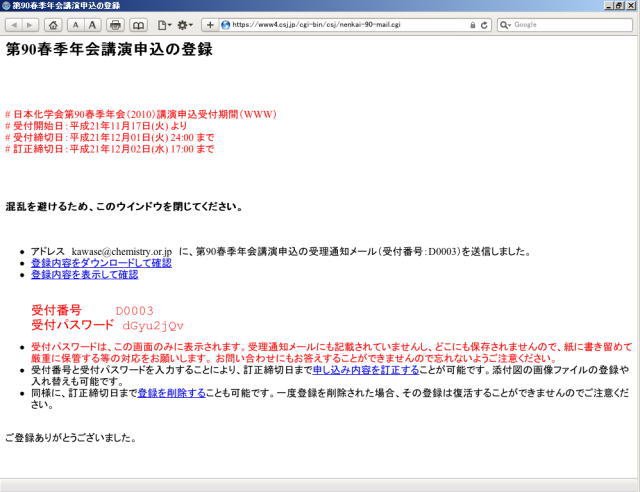Image resolution: width=640 pixels, height=492 pixels.
Task: Follow the 申し込み内容を訂正する link
Action: tap(365, 370)
